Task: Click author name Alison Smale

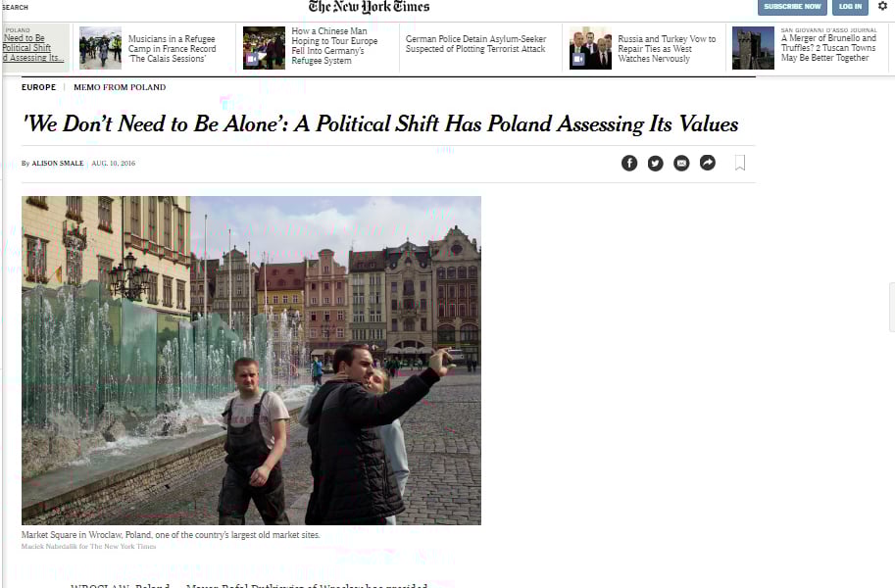Action: pos(58,164)
